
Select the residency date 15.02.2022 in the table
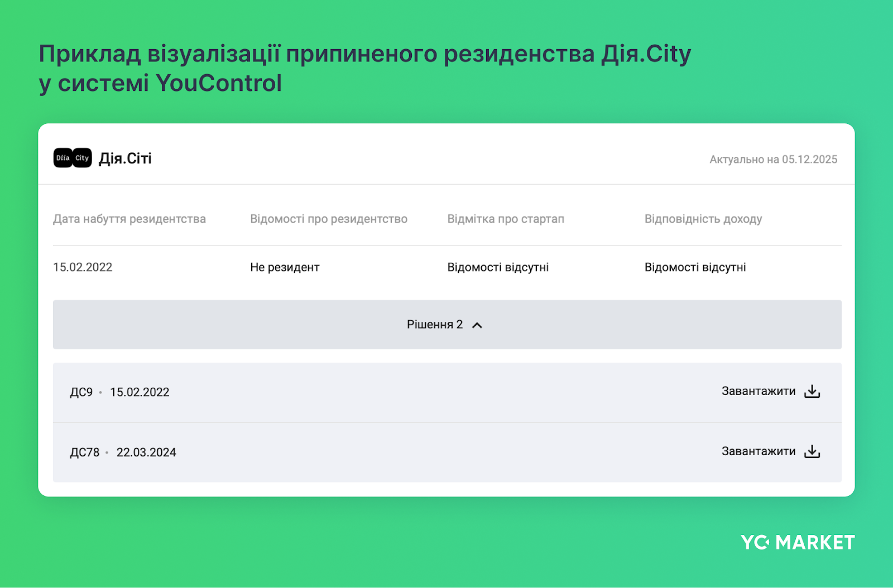pyautogui.click(x=83, y=267)
